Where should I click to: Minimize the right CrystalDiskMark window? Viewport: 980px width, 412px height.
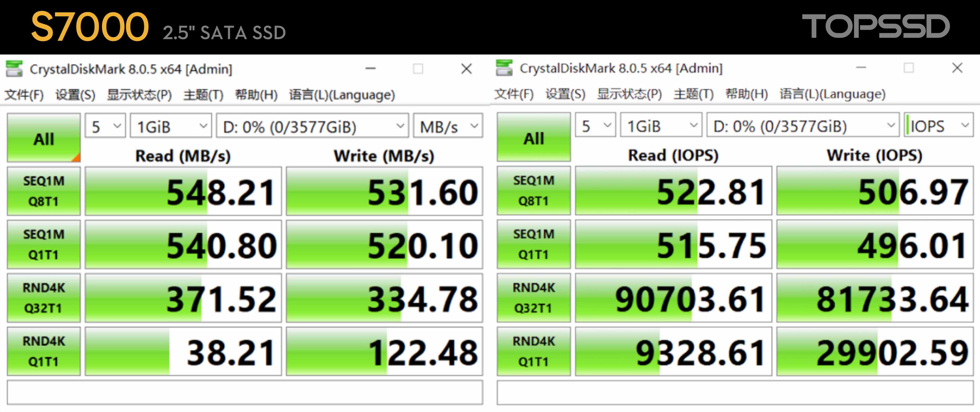[861, 68]
